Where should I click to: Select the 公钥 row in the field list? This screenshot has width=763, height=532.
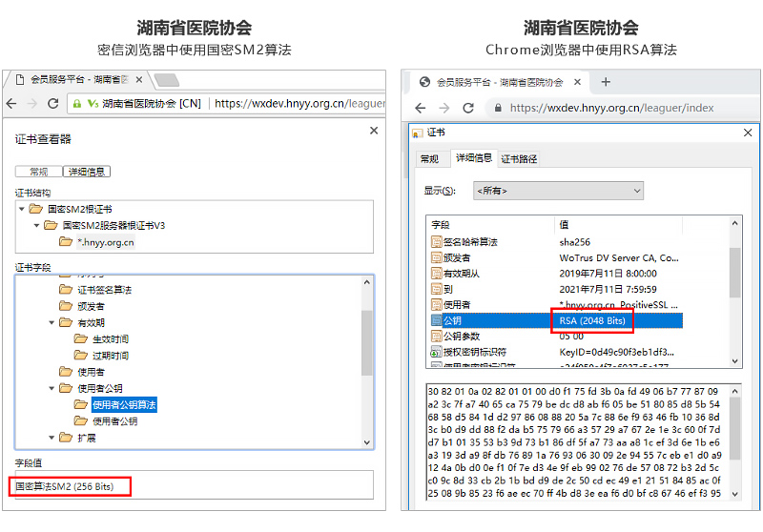pos(555,320)
